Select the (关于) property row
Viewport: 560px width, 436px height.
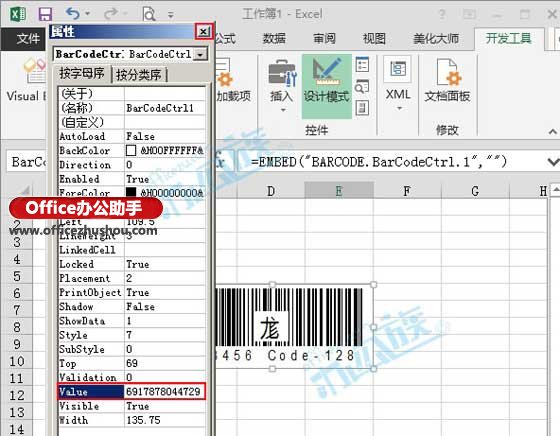(x=132, y=94)
